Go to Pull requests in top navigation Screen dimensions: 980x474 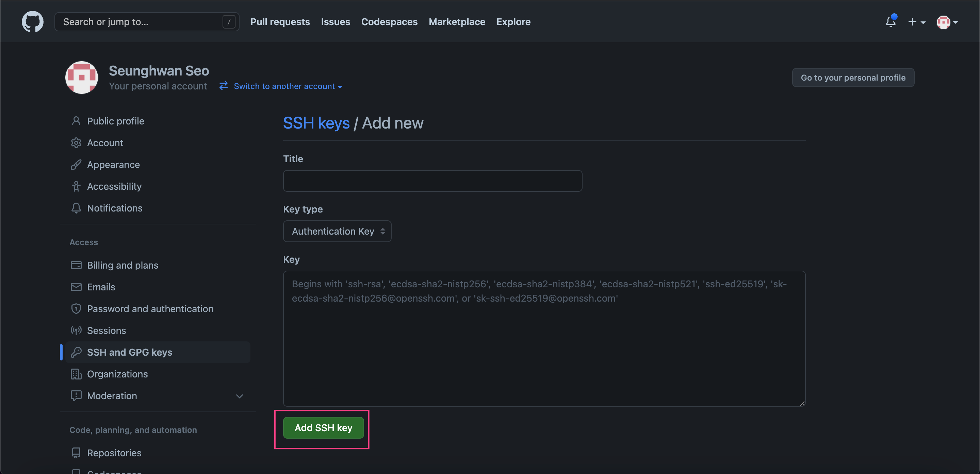(x=280, y=22)
